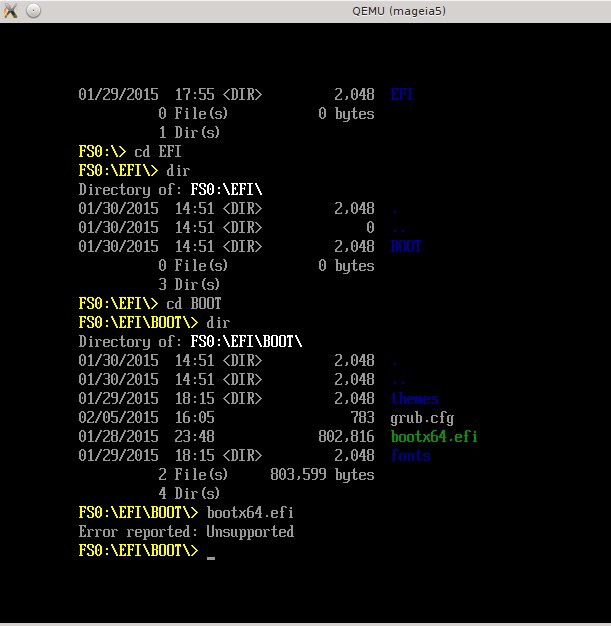
Task: Click the 'Directory of: FS0:\EFI\' line
Action: 170,190
